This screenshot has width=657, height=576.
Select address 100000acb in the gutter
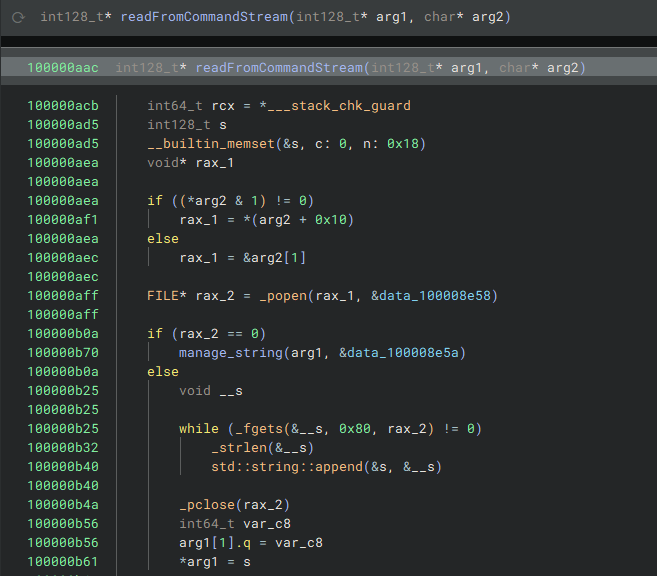tap(63, 105)
